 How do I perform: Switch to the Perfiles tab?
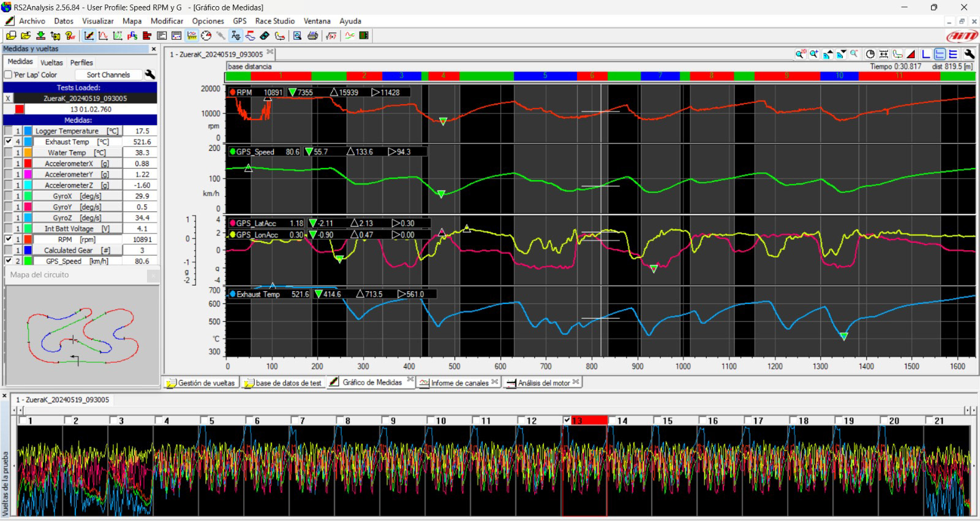click(81, 63)
